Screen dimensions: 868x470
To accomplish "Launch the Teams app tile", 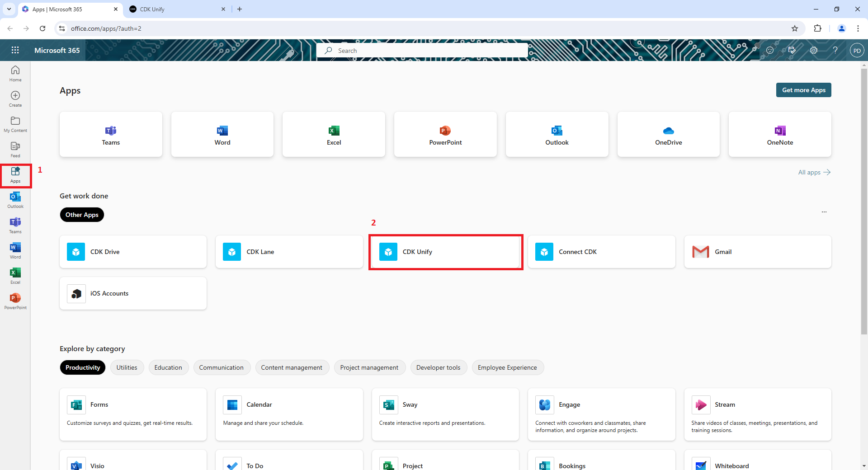I will 111,134.
